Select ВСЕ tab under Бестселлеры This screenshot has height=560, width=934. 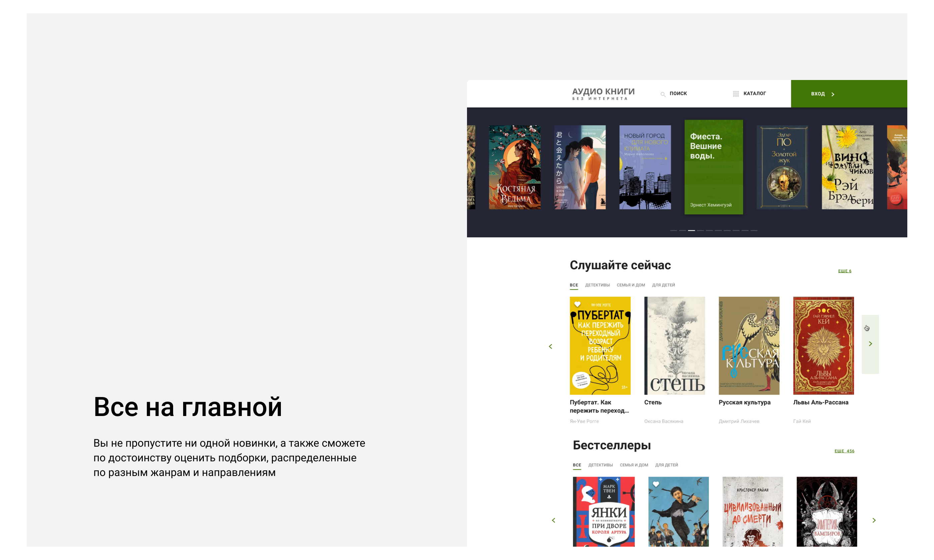(577, 465)
